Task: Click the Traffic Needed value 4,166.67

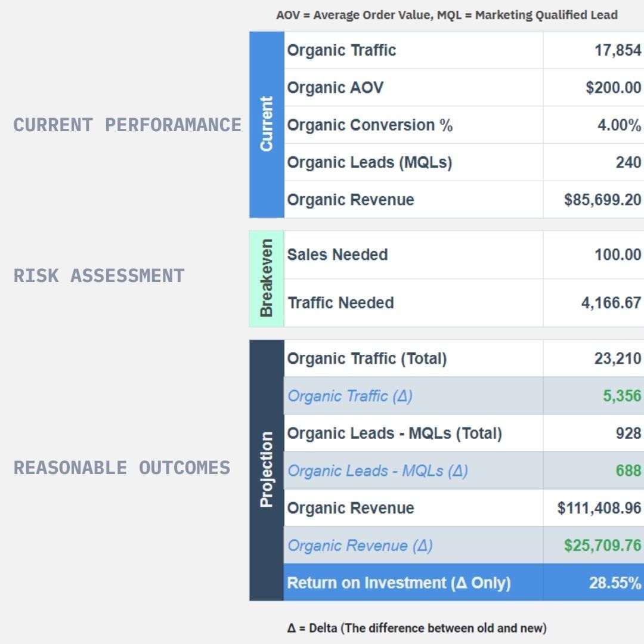Action: pyautogui.click(x=611, y=303)
